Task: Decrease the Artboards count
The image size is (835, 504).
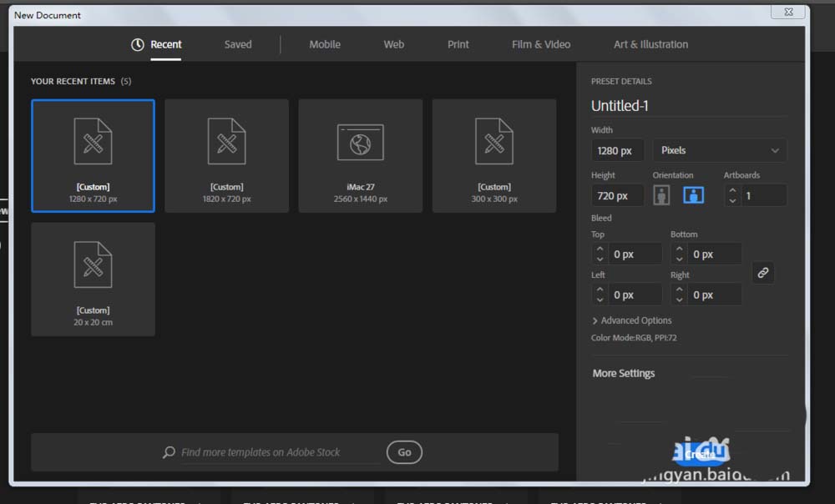Action: tap(733, 200)
